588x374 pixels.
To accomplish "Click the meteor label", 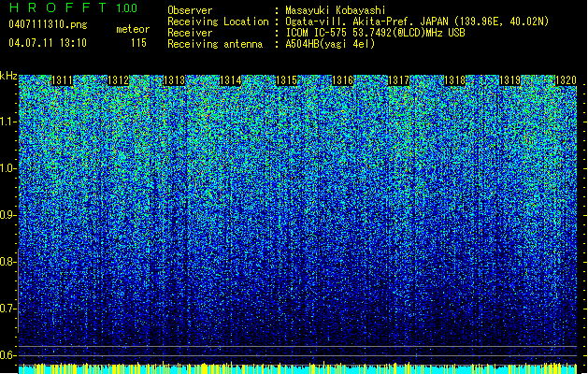I will pos(133,29).
